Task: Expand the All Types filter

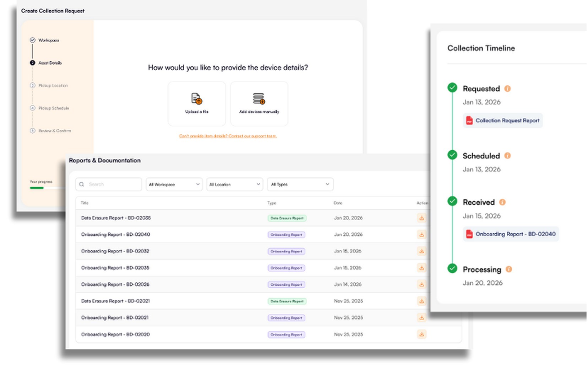Action: click(x=300, y=184)
